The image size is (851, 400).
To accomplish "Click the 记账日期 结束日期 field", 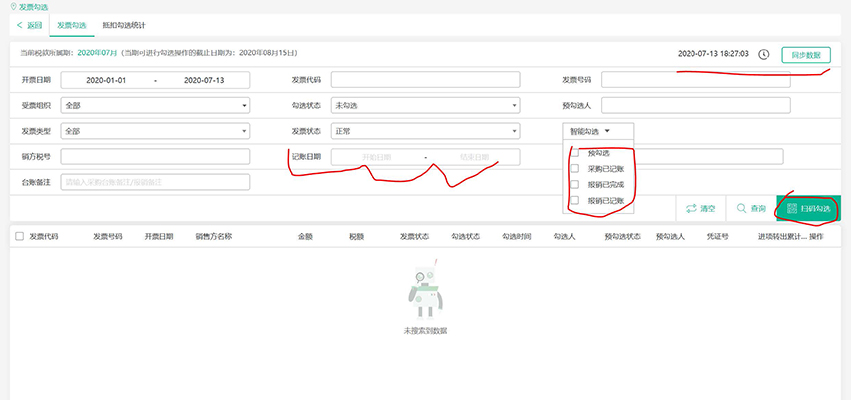I will [474, 157].
